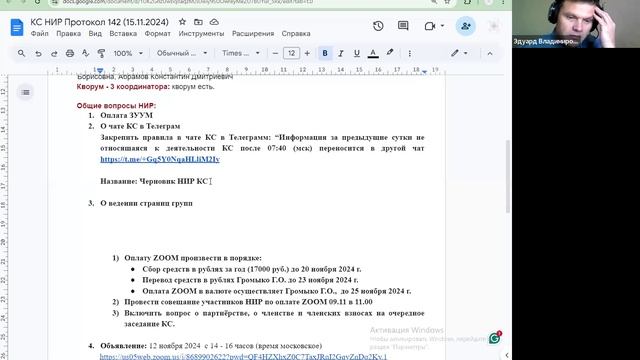The height and width of the screenshot is (360, 640).
Task: Open the Расширения menu
Action: 253,33
